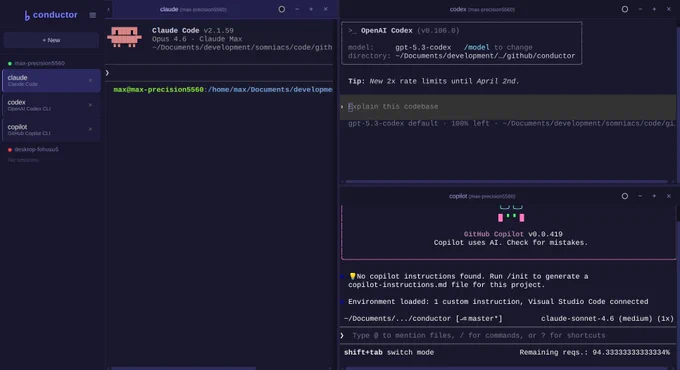Click circle icon in claude pane header
Viewport: 680px width, 370px height.
281,9
